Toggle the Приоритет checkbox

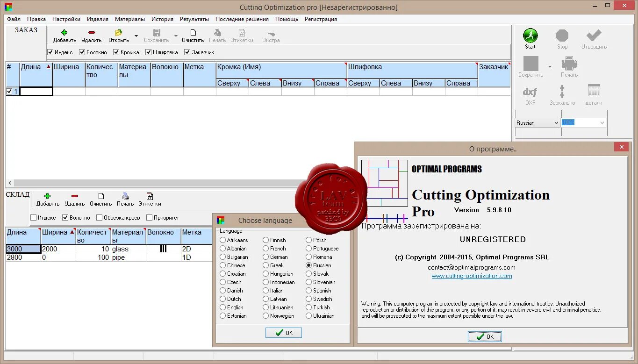tap(149, 218)
